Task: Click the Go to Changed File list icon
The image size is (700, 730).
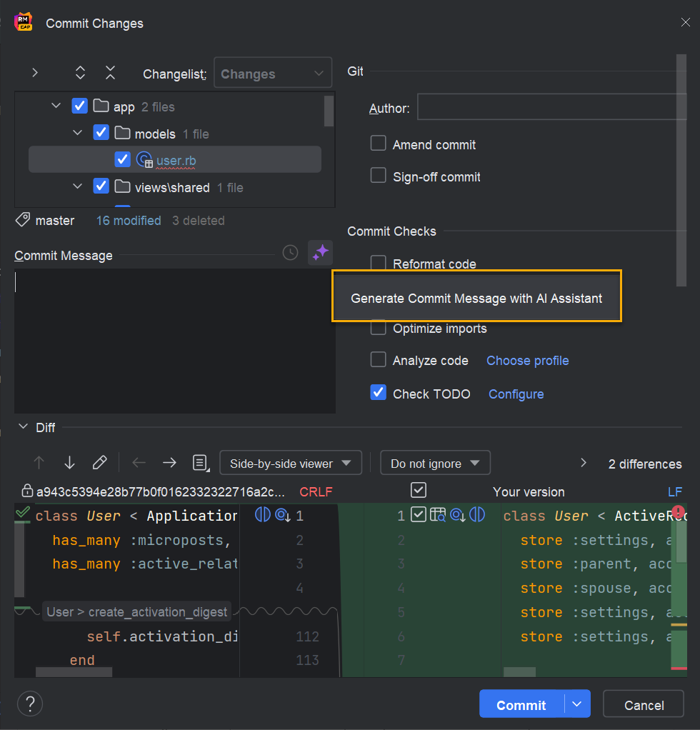Action: [201, 464]
